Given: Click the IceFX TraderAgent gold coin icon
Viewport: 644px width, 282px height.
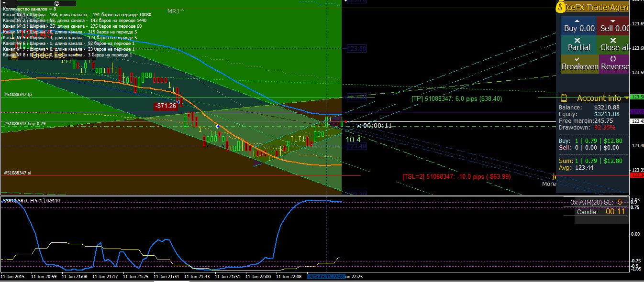Looking at the screenshot, I should (561, 7).
